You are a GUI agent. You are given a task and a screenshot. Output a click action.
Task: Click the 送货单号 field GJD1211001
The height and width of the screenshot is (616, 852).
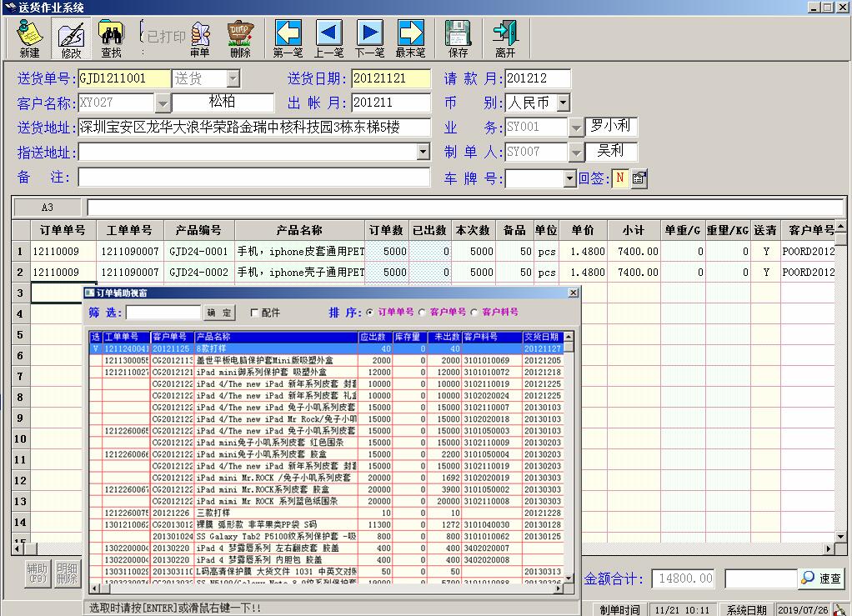pos(124,78)
